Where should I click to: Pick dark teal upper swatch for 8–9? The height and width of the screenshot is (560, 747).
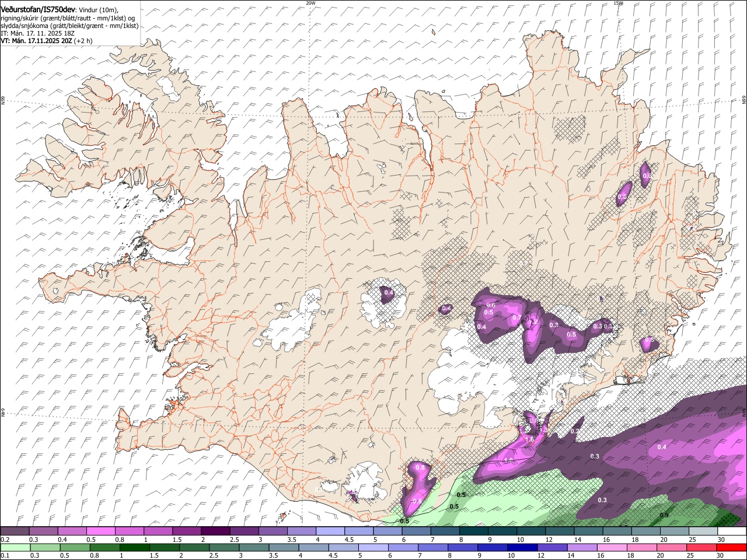(474, 531)
